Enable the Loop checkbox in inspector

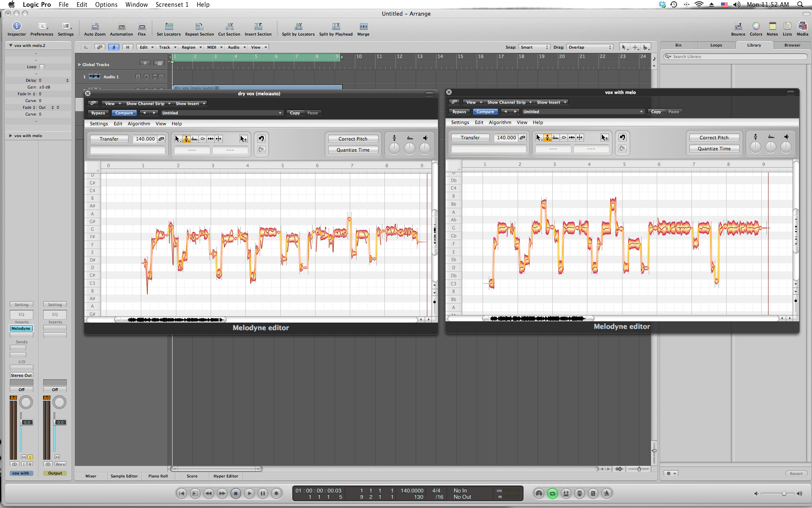coord(42,67)
